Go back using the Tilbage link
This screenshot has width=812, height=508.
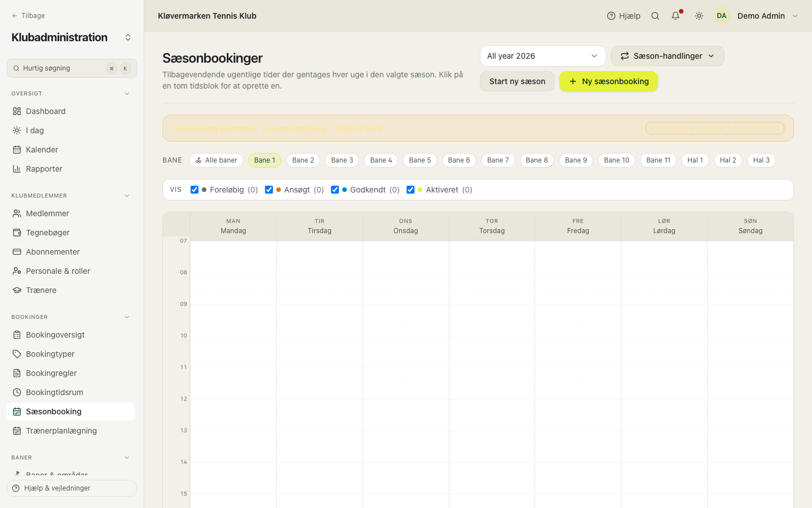point(28,16)
